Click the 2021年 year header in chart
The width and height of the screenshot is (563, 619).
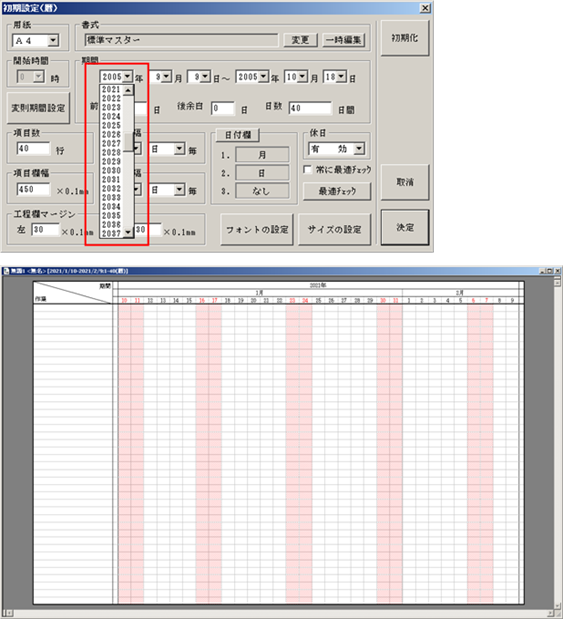[318, 285]
